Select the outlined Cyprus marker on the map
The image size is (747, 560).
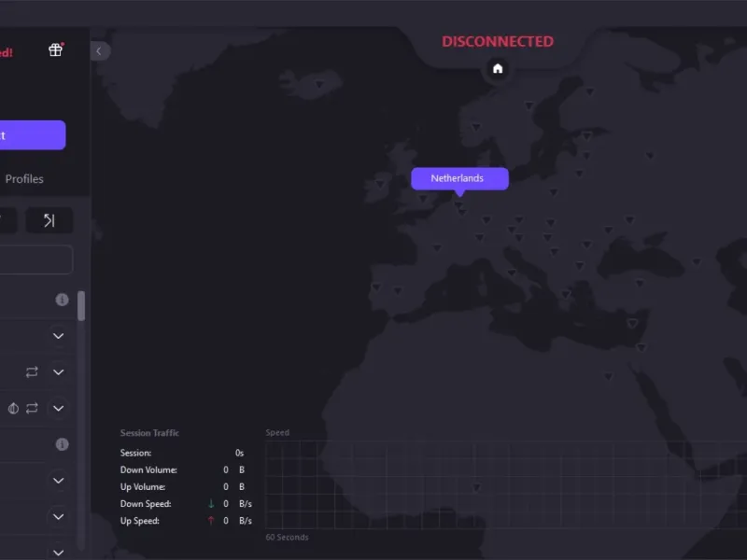632,324
